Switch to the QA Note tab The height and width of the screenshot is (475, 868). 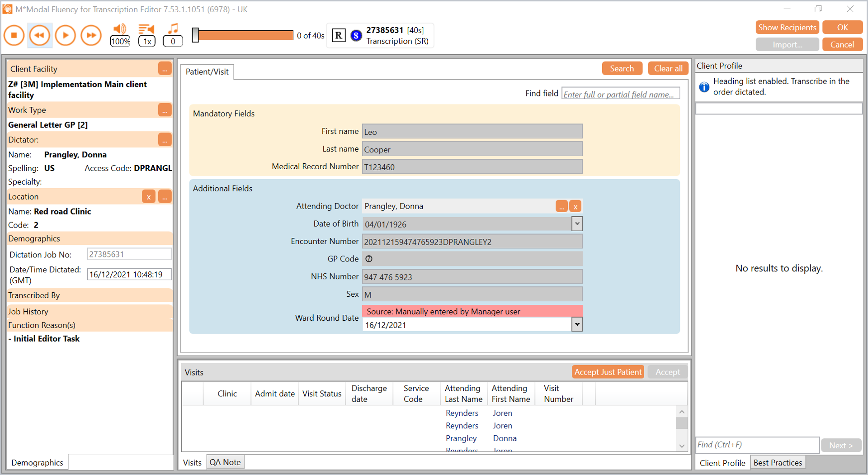(x=225, y=462)
